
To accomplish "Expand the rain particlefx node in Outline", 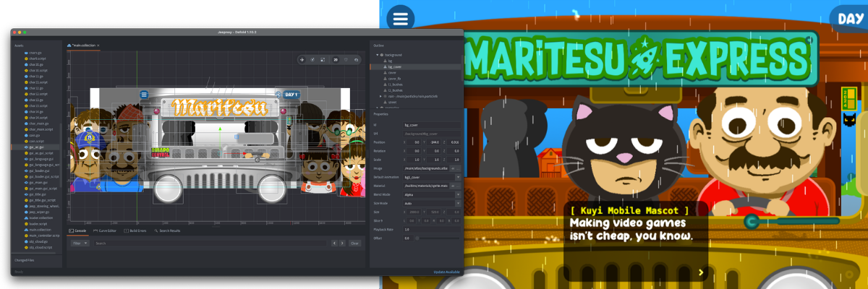I will [x=381, y=96].
